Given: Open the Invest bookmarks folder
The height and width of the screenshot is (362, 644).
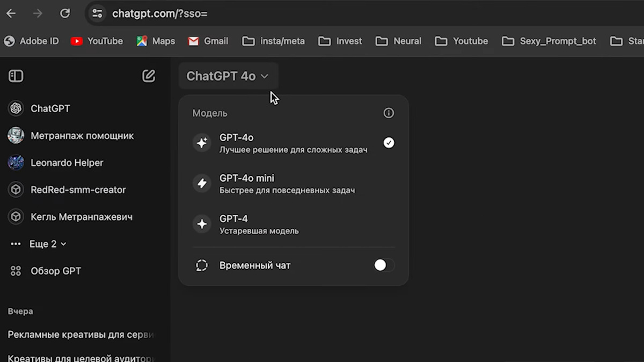Looking at the screenshot, I should [340, 41].
